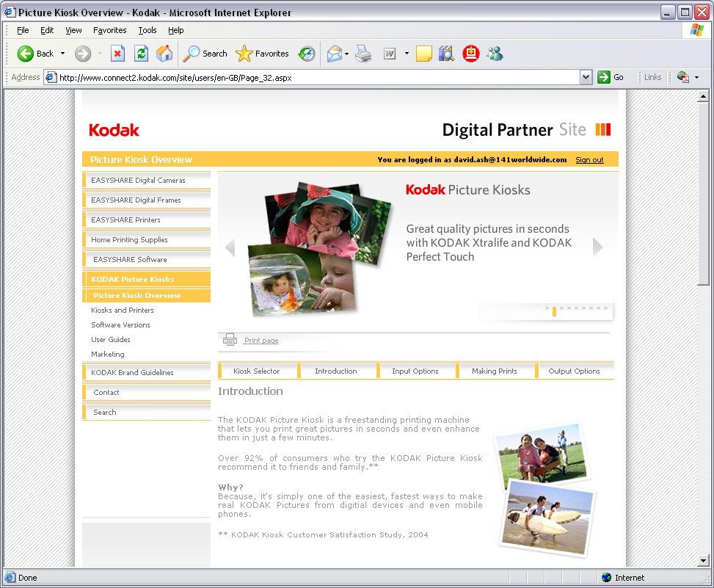Open the View menu

[x=73, y=31]
